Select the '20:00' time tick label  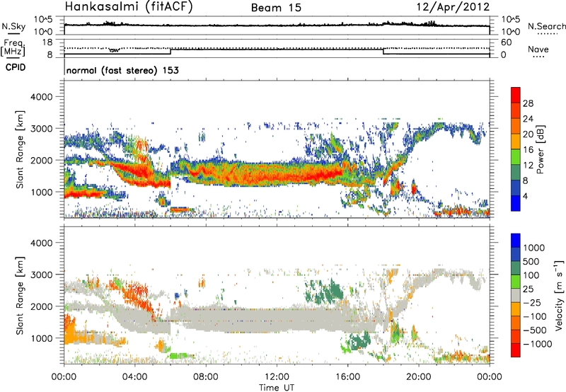tap(418, 377)
